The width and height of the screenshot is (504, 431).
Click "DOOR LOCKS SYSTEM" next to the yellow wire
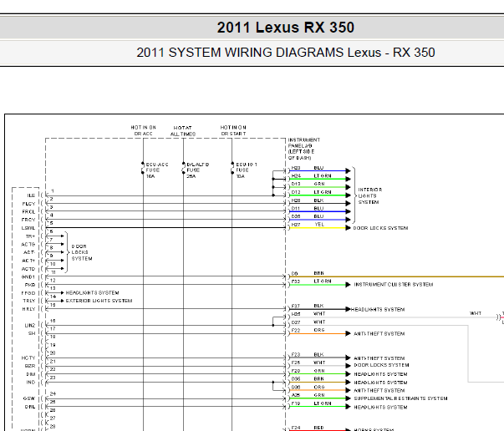coord(380,228)
